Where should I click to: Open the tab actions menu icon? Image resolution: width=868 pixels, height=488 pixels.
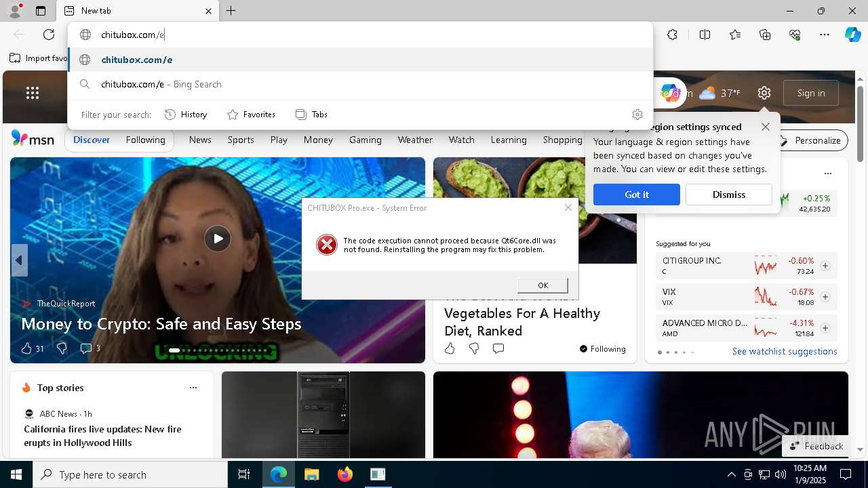click(41, 11)
